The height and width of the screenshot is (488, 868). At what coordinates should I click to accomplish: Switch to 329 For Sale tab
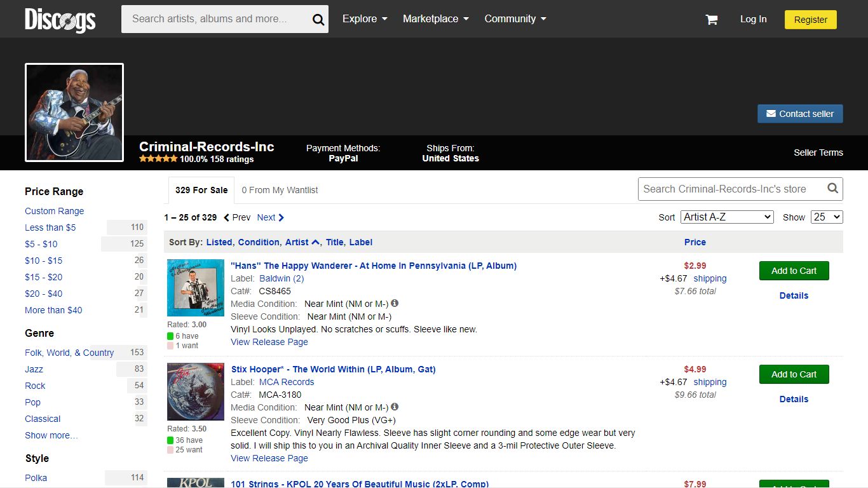tap(201, 190)
